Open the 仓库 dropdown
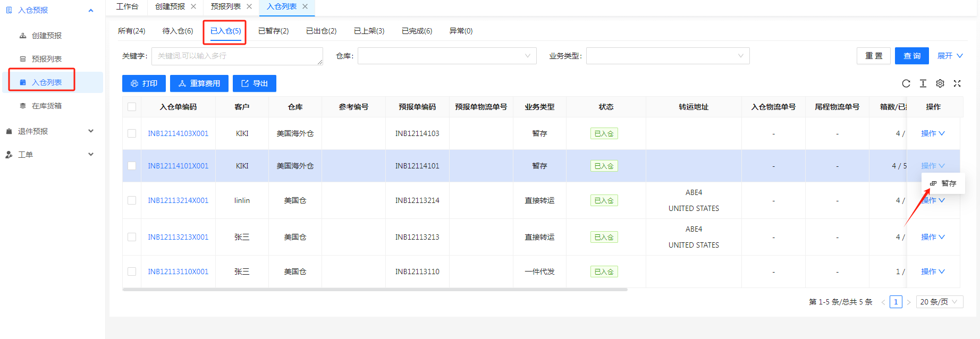Viewport: 980px width, 339px height. point(447,56)
